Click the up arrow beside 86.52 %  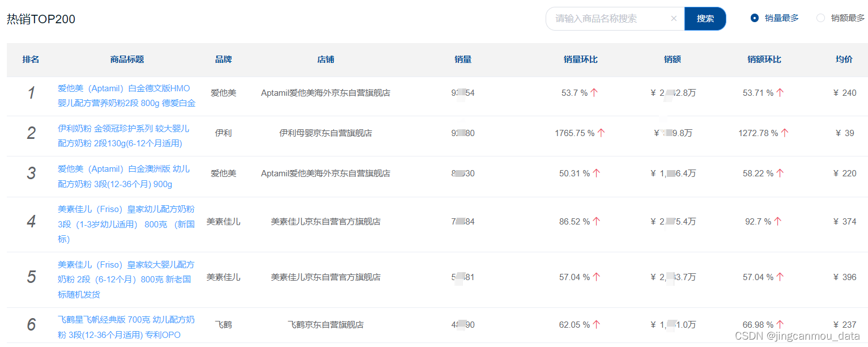[x=597, y=222]
